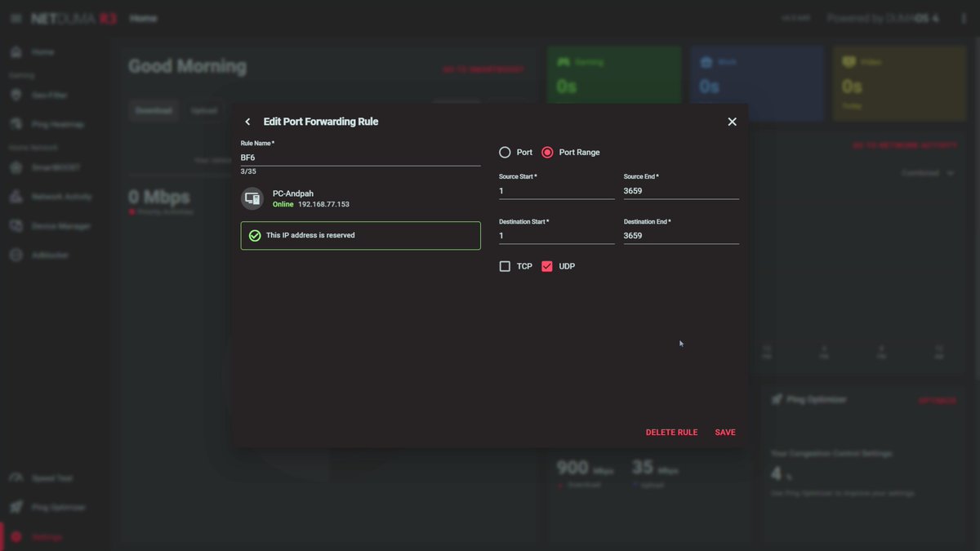
Task: Click the Ping Heatmap sidebar icon
Action: 16,124
